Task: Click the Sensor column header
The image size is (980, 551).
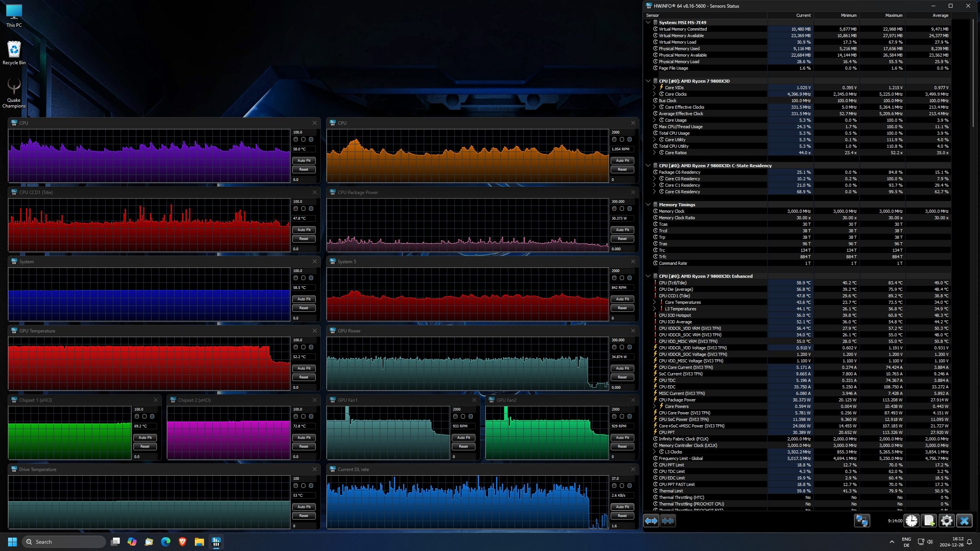Action: pos(706,15)
